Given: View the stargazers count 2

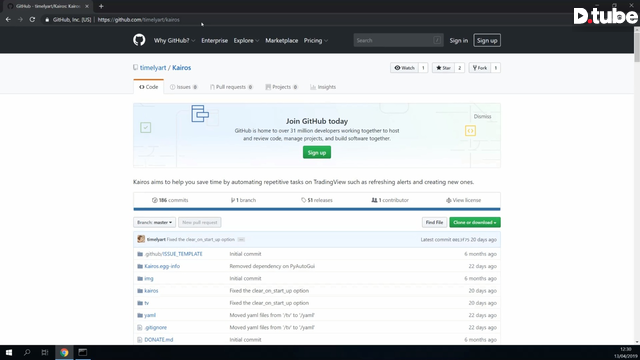Looking at the screenshot, I should 459,68.
